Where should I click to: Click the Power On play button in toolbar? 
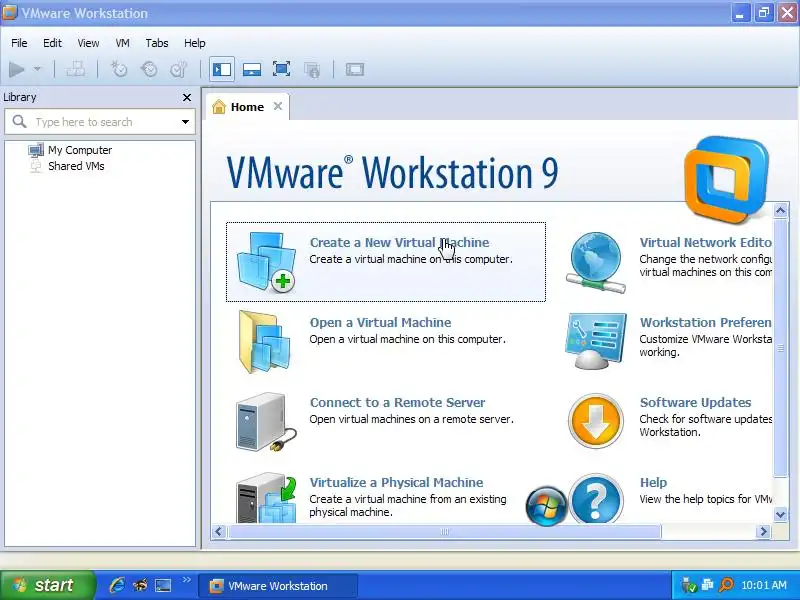[x=16, y=69]
